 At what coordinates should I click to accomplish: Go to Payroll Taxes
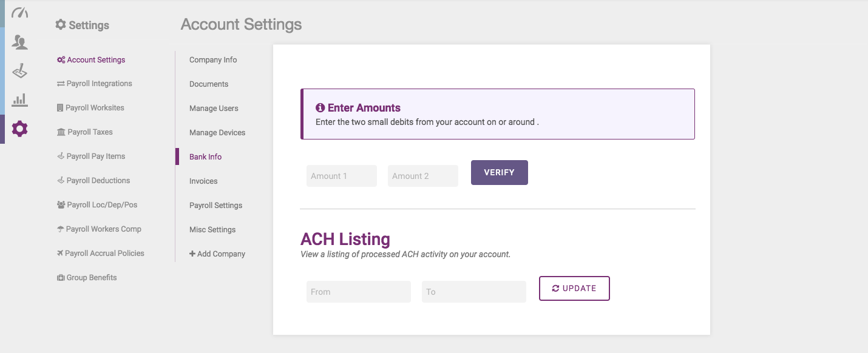click(x=85, y=132)
